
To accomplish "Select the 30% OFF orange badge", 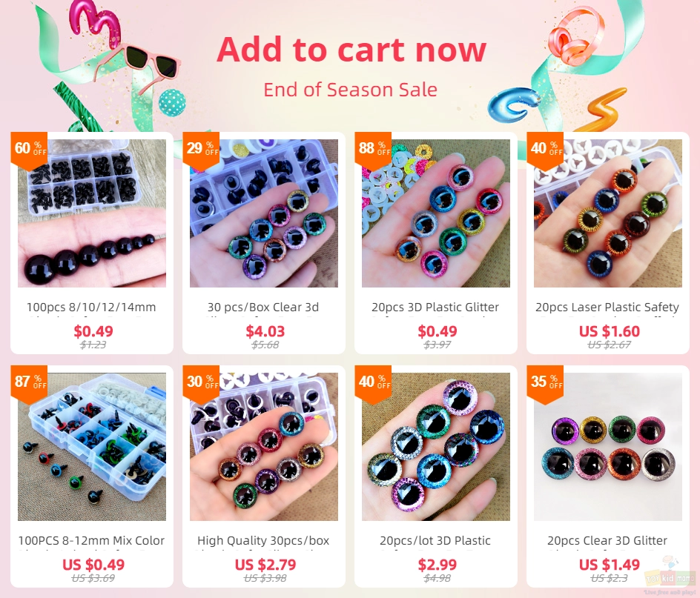I will [x=201, y=384].
